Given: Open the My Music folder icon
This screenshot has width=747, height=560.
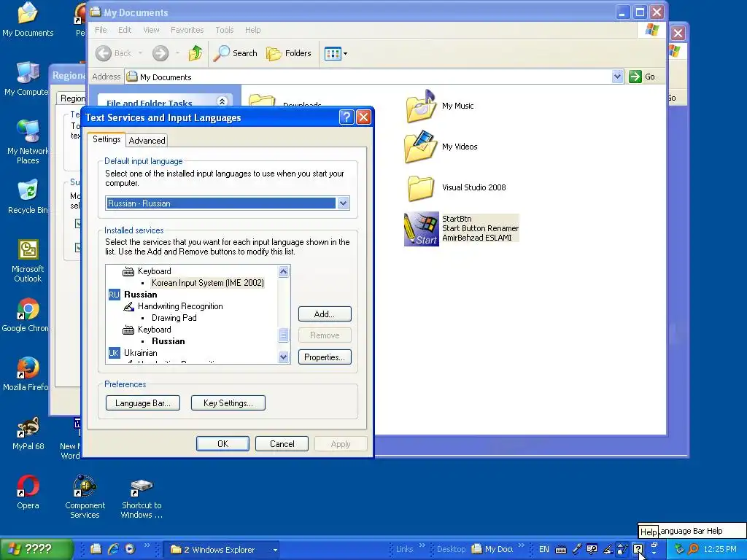Looking at the screenshot, I should pos(421,106).
